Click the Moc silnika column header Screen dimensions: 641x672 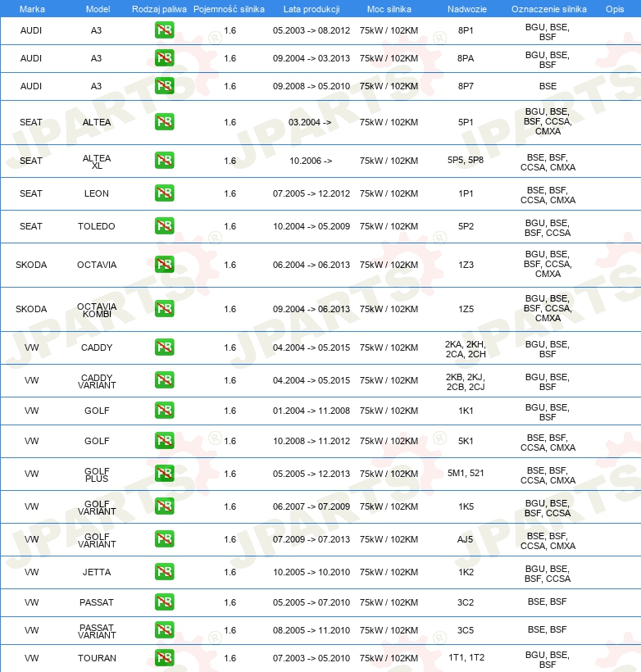pos(389,9)
